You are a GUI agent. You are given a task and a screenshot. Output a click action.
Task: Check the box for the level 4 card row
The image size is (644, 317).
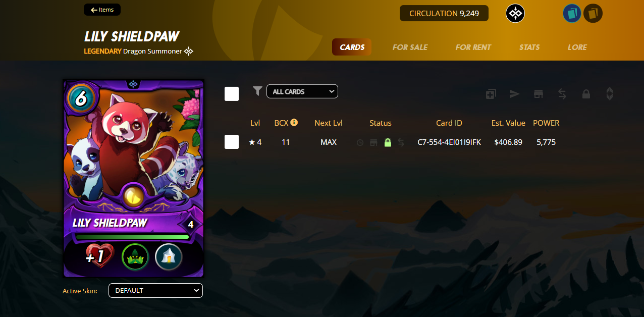pyautogui.click(x=232, y=142)
